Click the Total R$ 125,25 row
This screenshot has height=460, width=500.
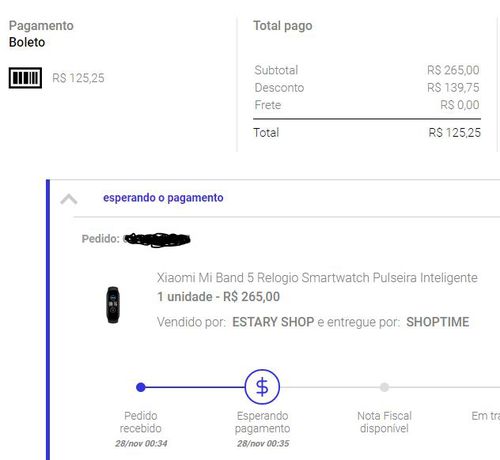point(367,133)
